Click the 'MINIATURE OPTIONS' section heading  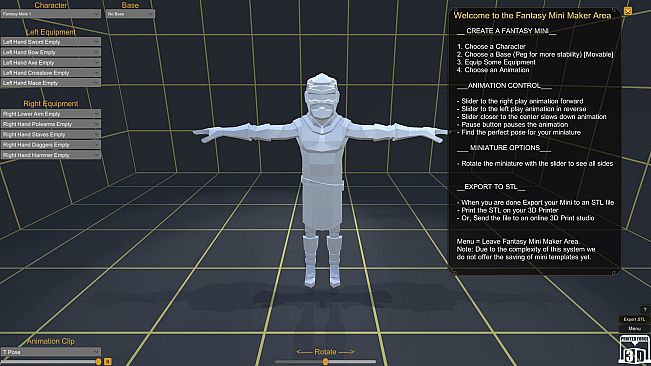[504, 148]
